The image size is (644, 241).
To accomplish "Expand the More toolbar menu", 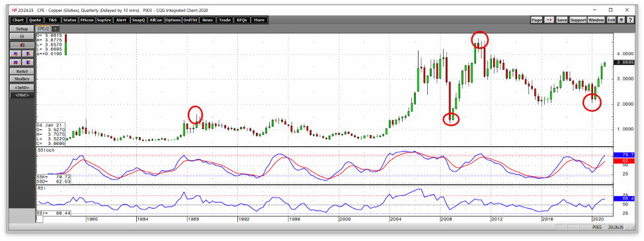I will (x=259, y=20).
